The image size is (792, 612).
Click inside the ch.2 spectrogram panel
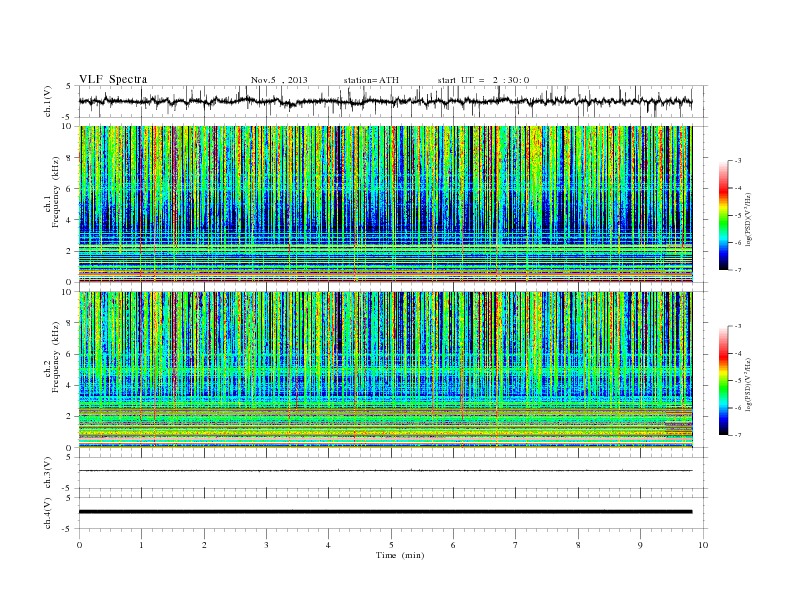(385, 370)
